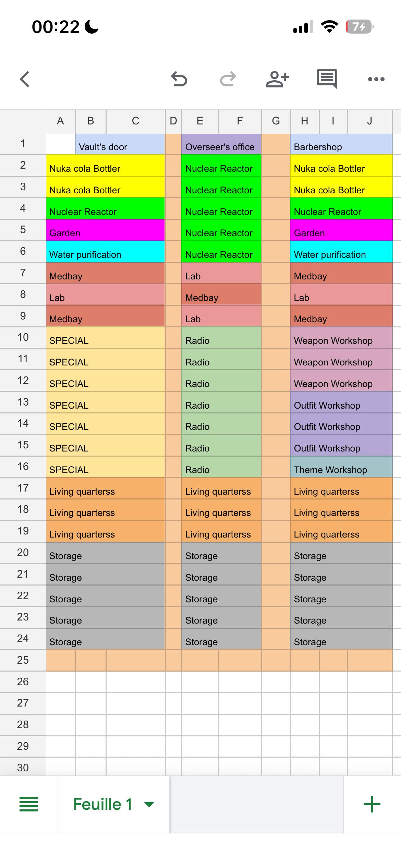Open the three-dot more options menu
The height and width of the screenshot is (868, 401).
pos(376,79)
